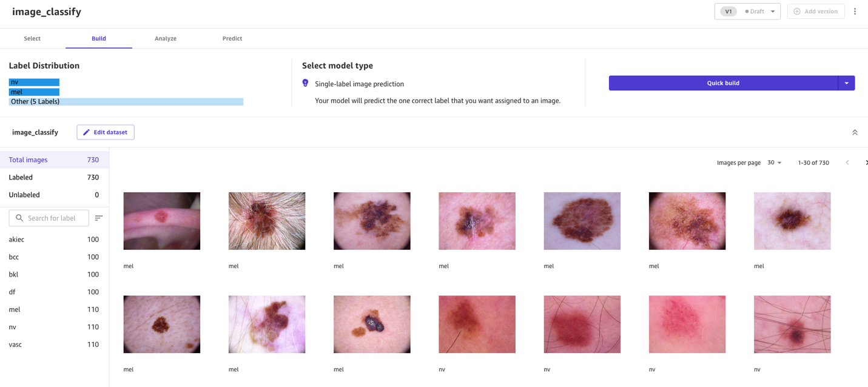Go to the previous page of images
The image size is (868, 387).
847,163
